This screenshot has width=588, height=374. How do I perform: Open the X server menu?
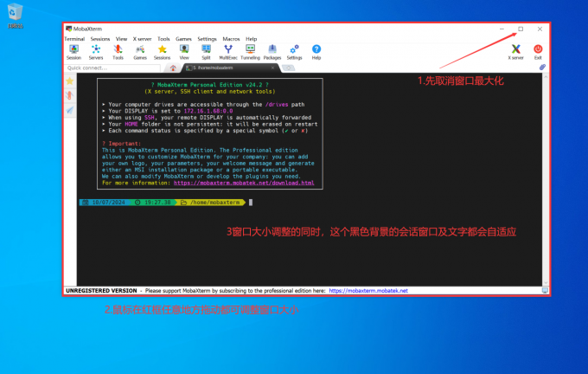142,39
